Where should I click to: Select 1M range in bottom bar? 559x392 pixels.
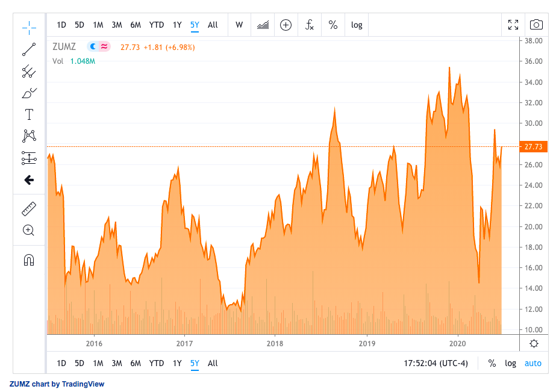pos(98,363)
